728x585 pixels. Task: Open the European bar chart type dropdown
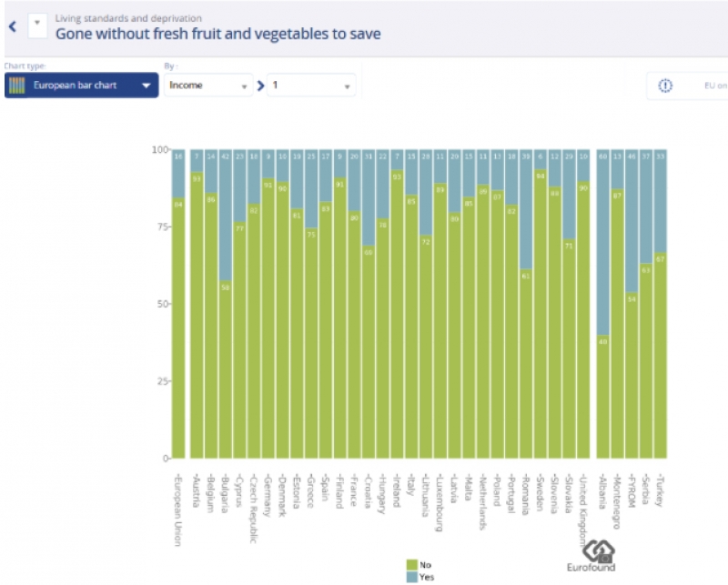pos(81,85)
